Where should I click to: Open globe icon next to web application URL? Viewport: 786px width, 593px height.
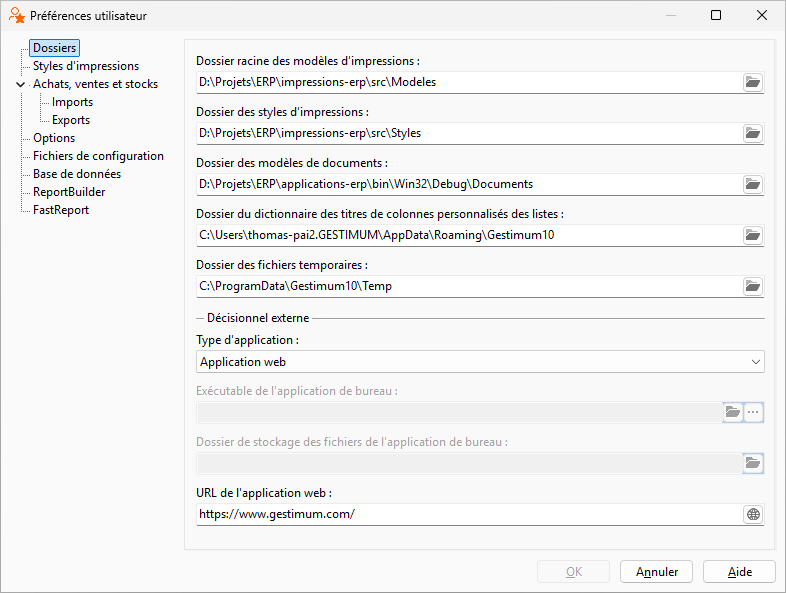(x=753, y=514)
